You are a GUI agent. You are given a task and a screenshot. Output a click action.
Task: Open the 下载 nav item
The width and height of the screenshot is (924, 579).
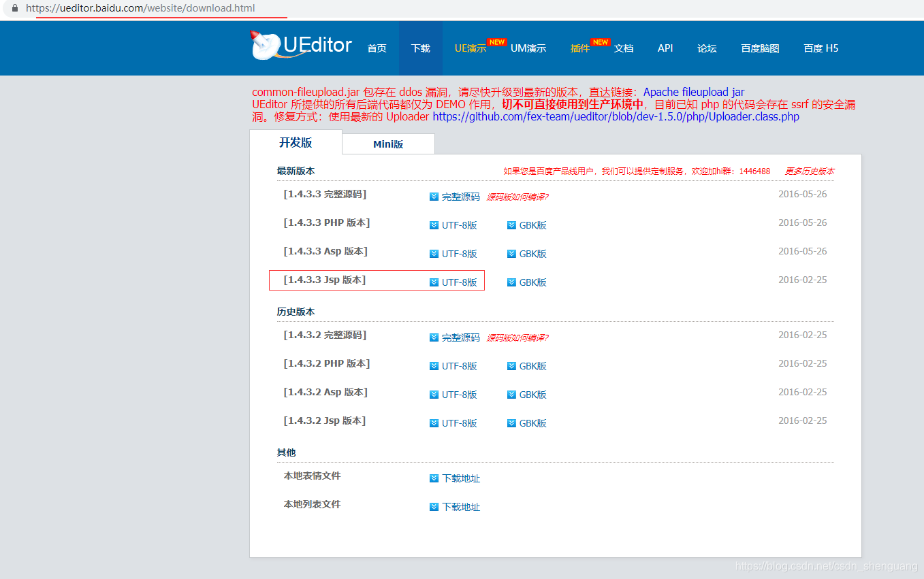421,48
